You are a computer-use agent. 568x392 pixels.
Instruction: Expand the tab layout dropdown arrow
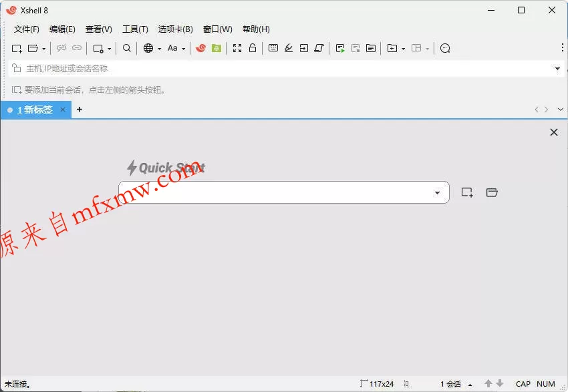[x=428, y=49]
